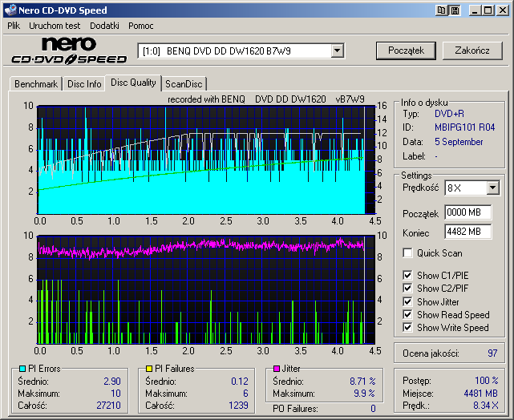This screenshot has height=420, width=514.
Task: Click the PI Errors upper graph area
Action: [206, 160]
